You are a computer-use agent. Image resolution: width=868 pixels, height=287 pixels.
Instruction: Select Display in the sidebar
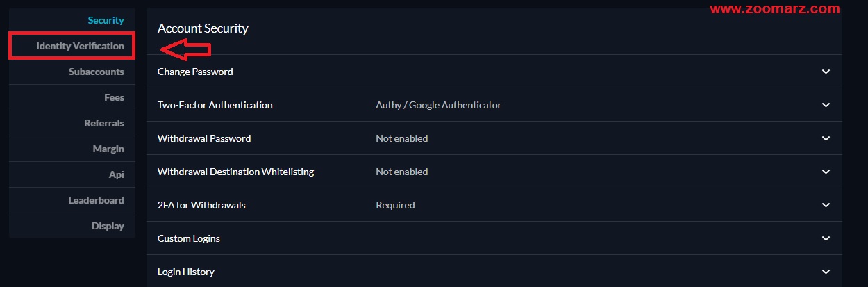pyautogui.click(x=108, y=226)
